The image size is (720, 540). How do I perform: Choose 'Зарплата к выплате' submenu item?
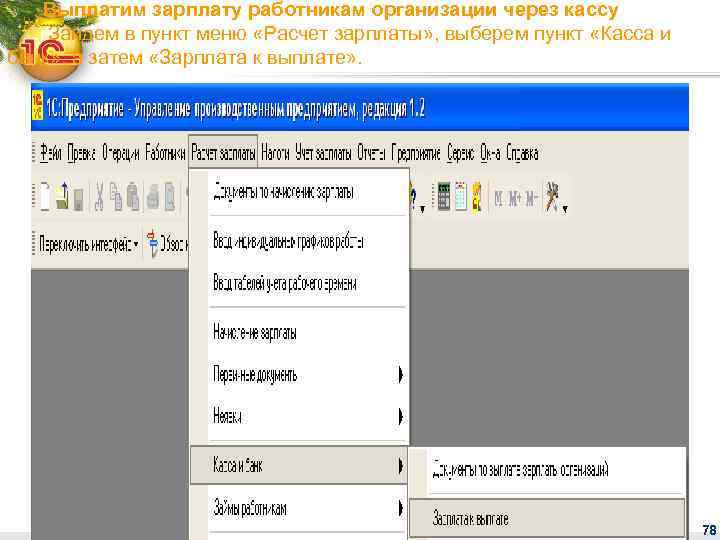click(x=546, y=518)
